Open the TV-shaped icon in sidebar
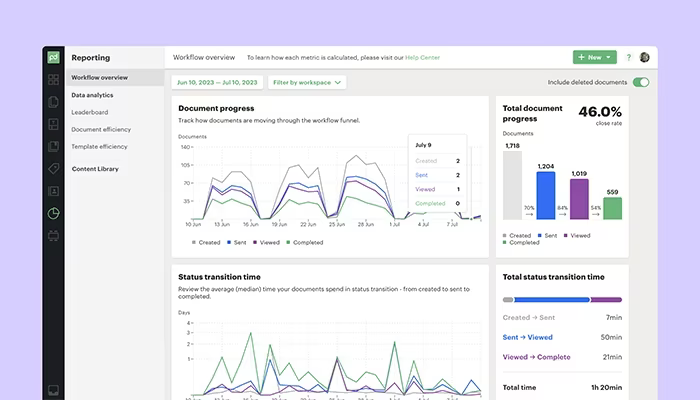This screenshot has width=700, height=400. (x=54, y=236)
